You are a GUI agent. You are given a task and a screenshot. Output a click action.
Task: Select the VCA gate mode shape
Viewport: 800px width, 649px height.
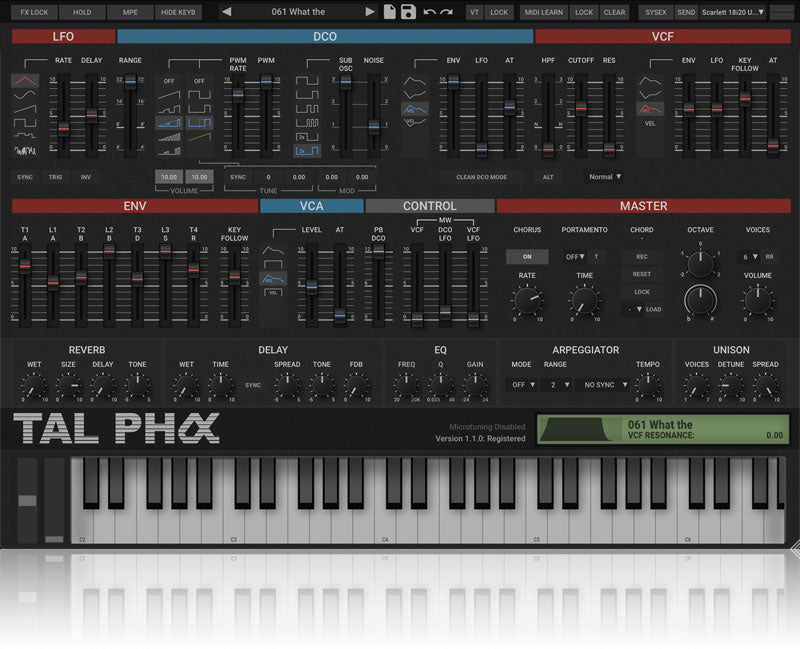coord(273,264)
